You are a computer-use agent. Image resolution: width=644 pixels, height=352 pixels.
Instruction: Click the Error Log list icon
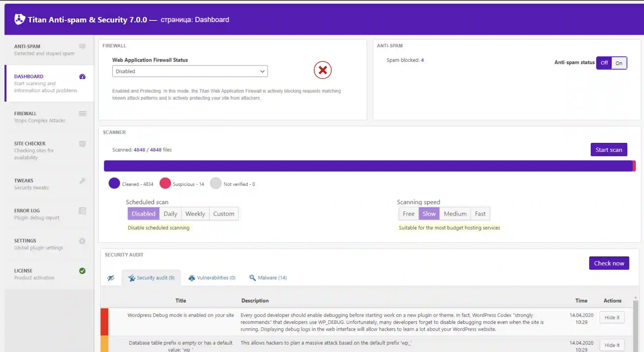pos(82,211)
